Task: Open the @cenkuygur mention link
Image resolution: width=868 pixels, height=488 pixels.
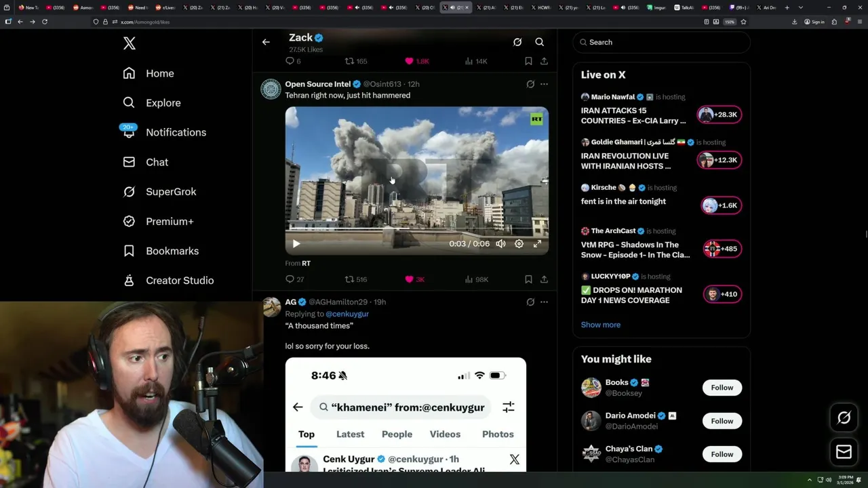Action: click(x=347, y=314)
